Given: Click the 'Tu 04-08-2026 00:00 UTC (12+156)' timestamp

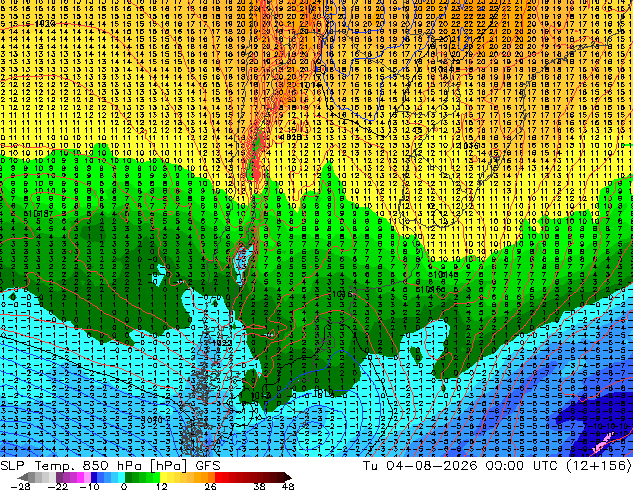Looking at the screenshot, I should tap(497, 466).
